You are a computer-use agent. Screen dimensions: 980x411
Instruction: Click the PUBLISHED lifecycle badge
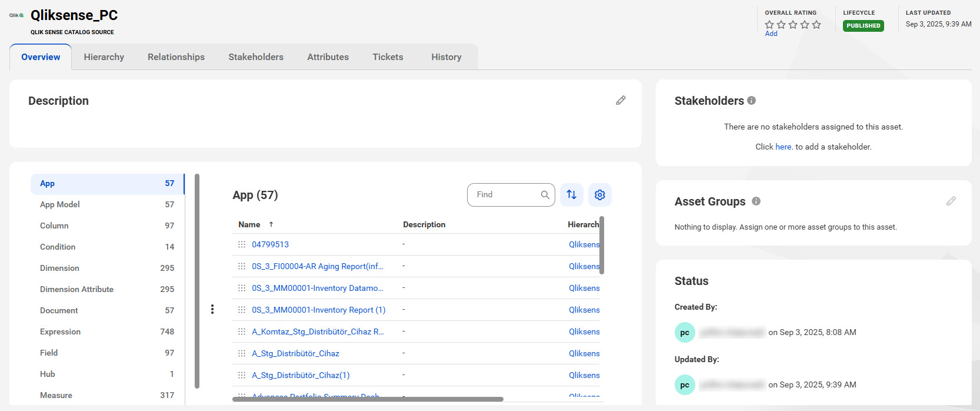(864, 26)
